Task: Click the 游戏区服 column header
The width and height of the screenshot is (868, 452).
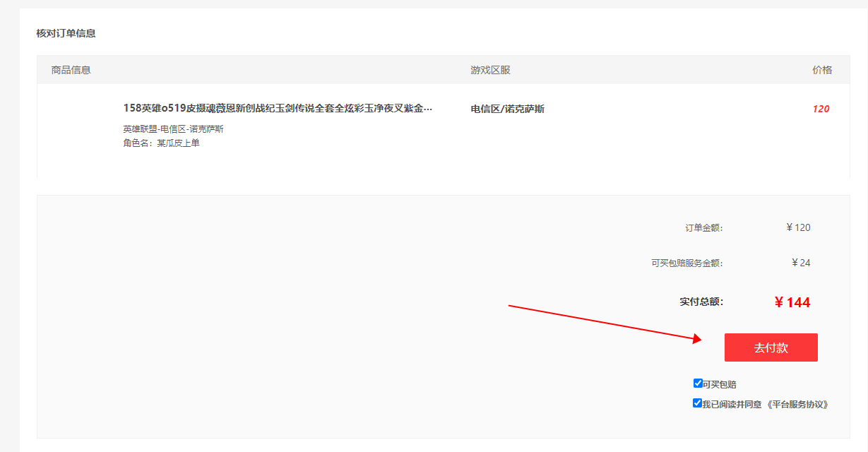Action: tap(490, 70)
